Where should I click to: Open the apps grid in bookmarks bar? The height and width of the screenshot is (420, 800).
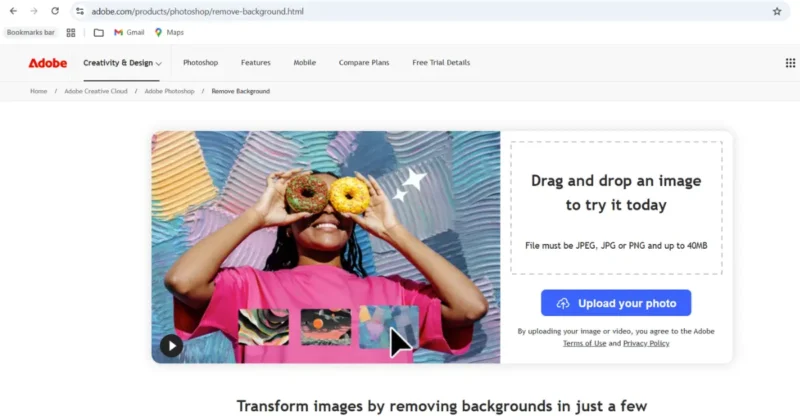tap(71, 33)
